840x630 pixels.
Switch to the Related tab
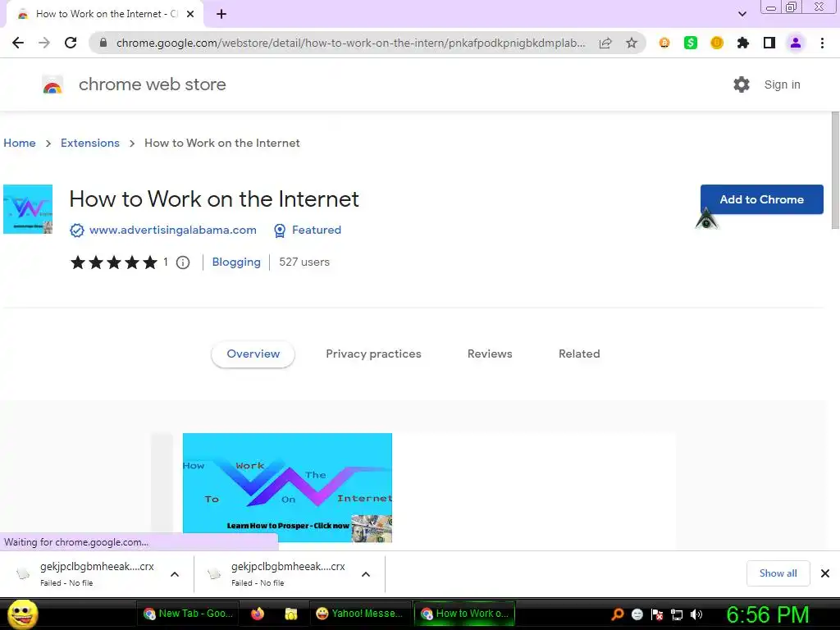(579, 354)
